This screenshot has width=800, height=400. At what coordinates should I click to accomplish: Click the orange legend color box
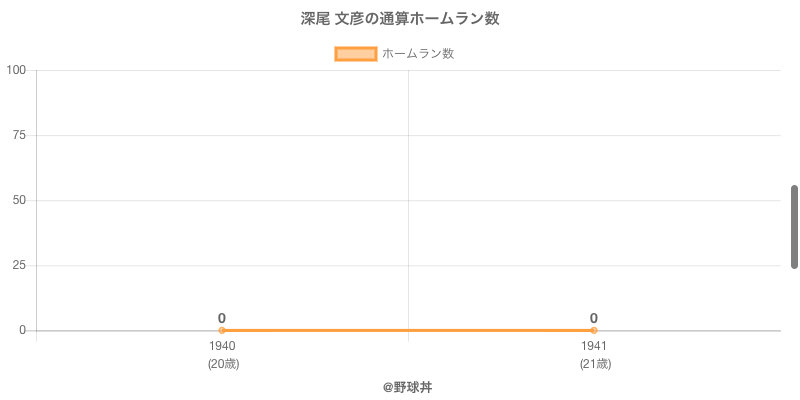[x=355, y=54]
